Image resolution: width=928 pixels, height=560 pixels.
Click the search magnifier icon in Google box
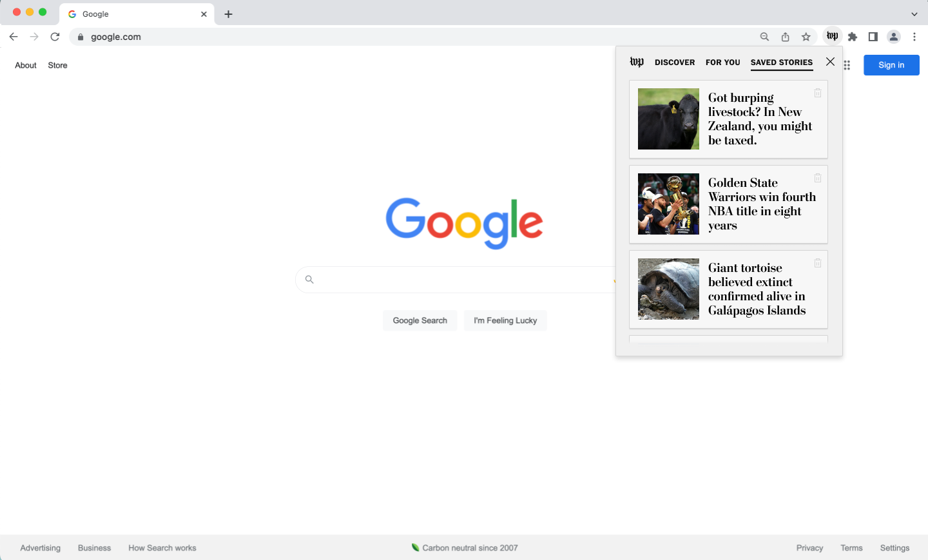point(309,279)
